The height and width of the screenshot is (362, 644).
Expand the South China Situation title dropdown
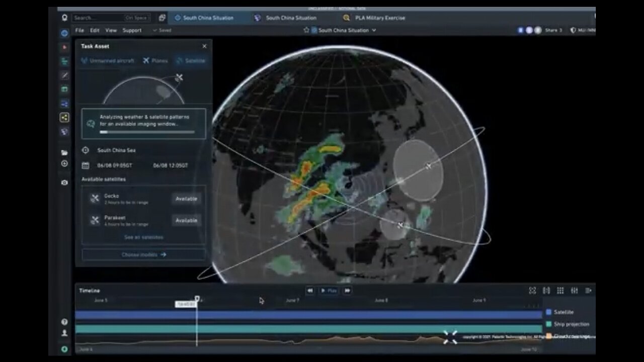[374, 30]
